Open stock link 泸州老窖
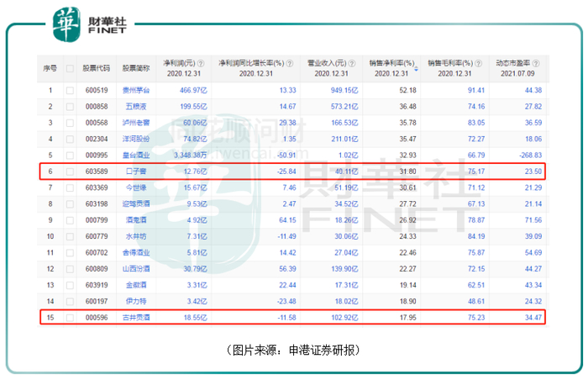The width and height of the screenshot is (588, 380). [136, 123]
